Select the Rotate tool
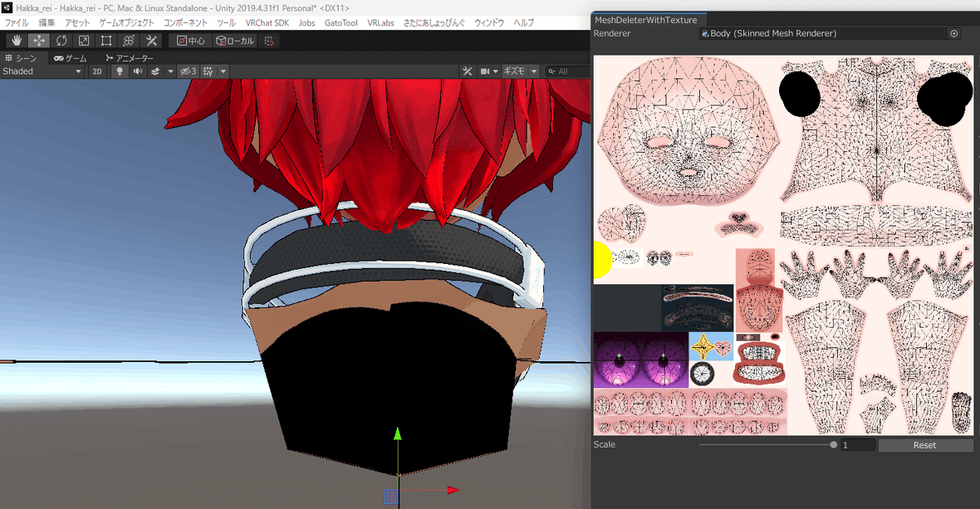 click(61, 40)
